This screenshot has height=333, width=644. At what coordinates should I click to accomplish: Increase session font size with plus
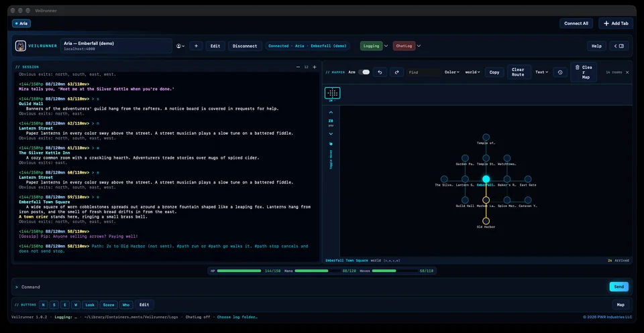[315, 67]
